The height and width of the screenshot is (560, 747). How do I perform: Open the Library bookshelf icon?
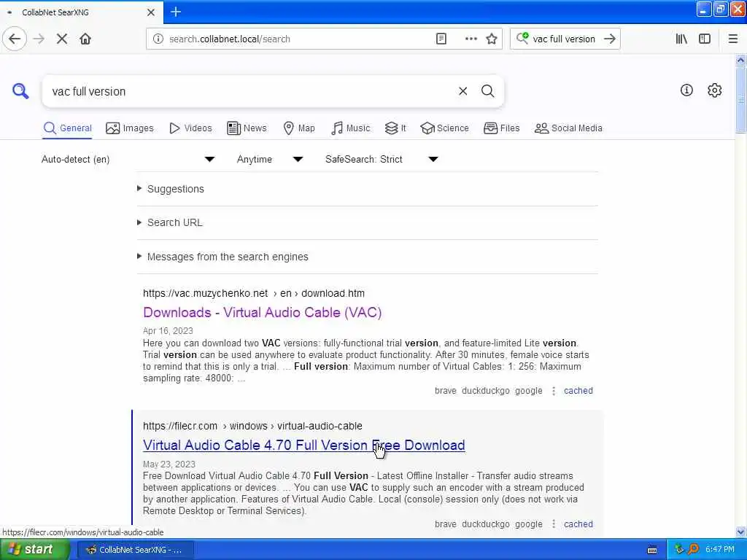681,39
